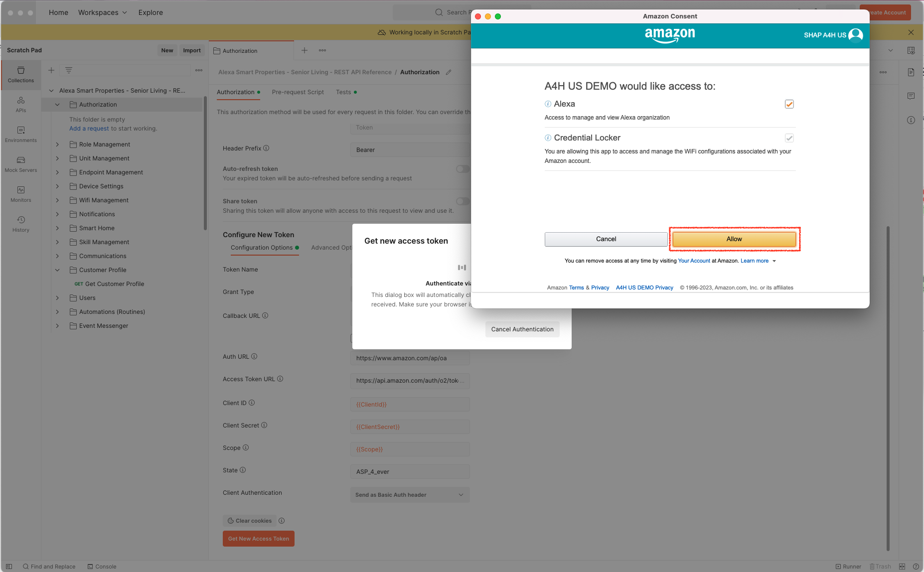Viewport: 924px width, 572px height.
Task: Click the Credential Locker checkbox
Action: (789, 138)
